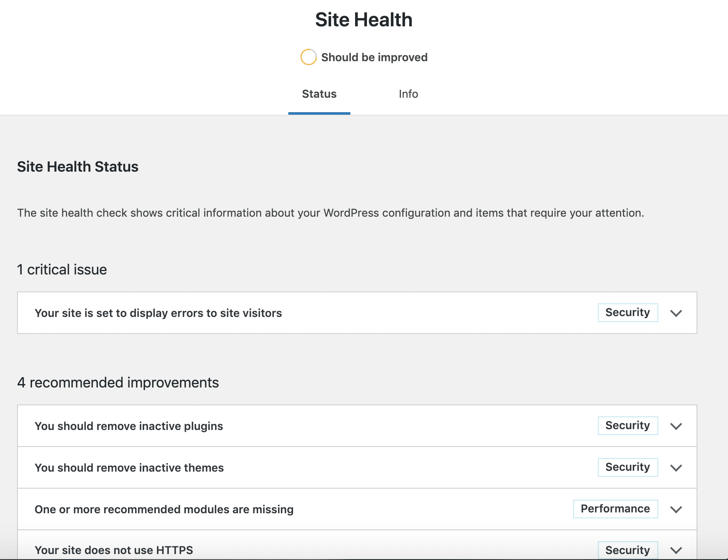
Task: Select the display errors issue row text
Action: [158, 313]
